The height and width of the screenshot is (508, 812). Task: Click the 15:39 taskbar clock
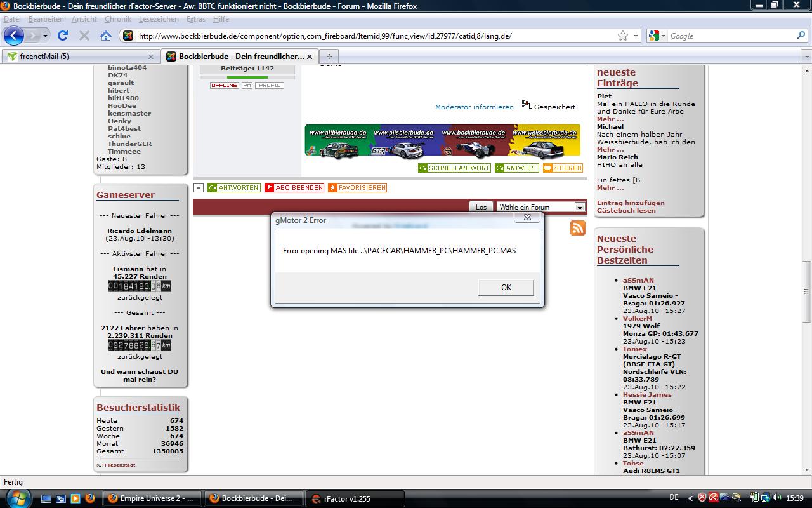click(x=794, y=498)
